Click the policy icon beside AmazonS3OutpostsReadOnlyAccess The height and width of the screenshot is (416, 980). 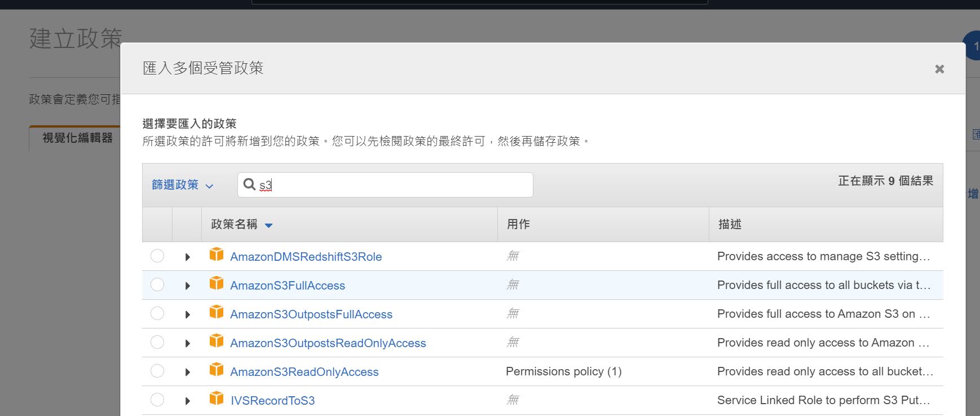[x=217, y=341]
